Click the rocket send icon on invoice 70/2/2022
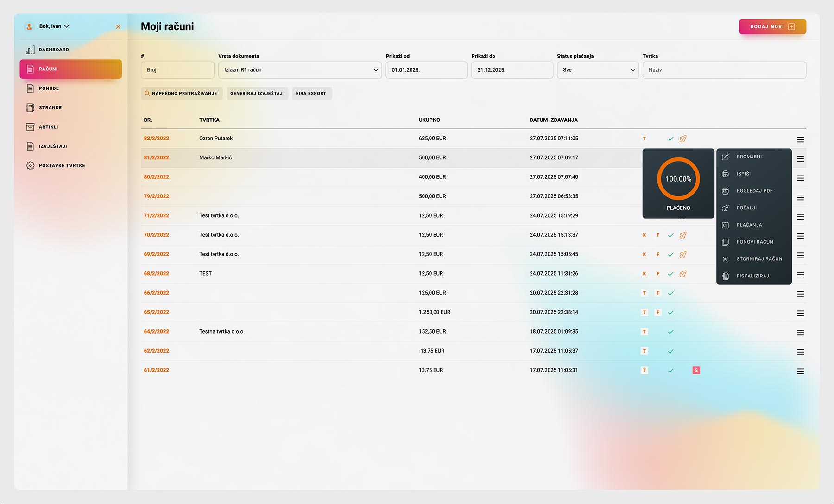Image resolution: width=834 pixels, height=504 pixels. [x=683, y=235]
